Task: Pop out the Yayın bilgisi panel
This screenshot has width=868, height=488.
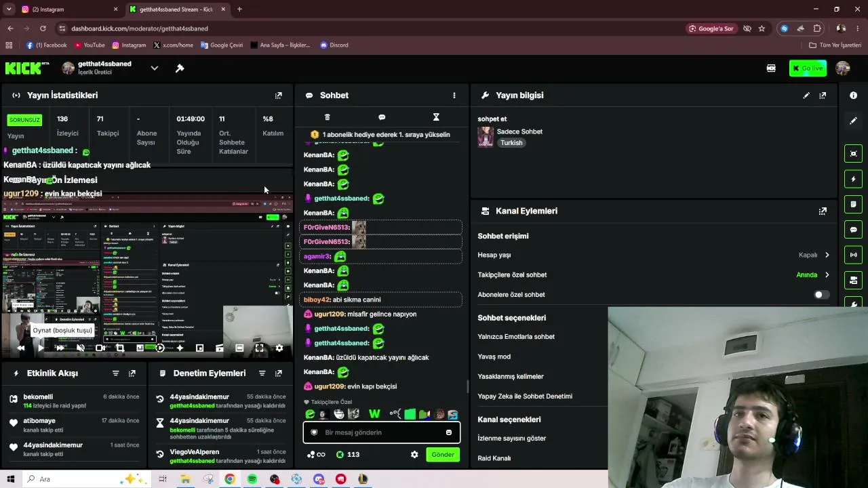Action: tap(823, 96)
